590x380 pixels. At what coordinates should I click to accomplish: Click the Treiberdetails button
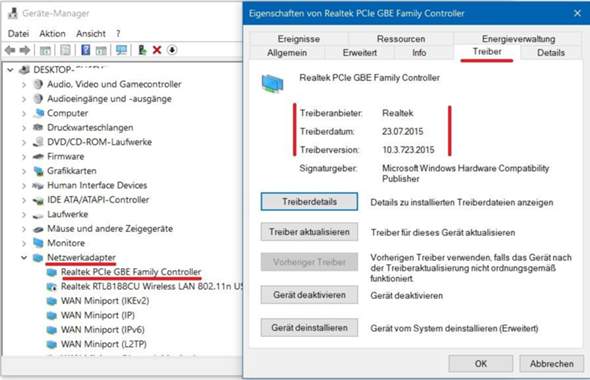(309, 202)
